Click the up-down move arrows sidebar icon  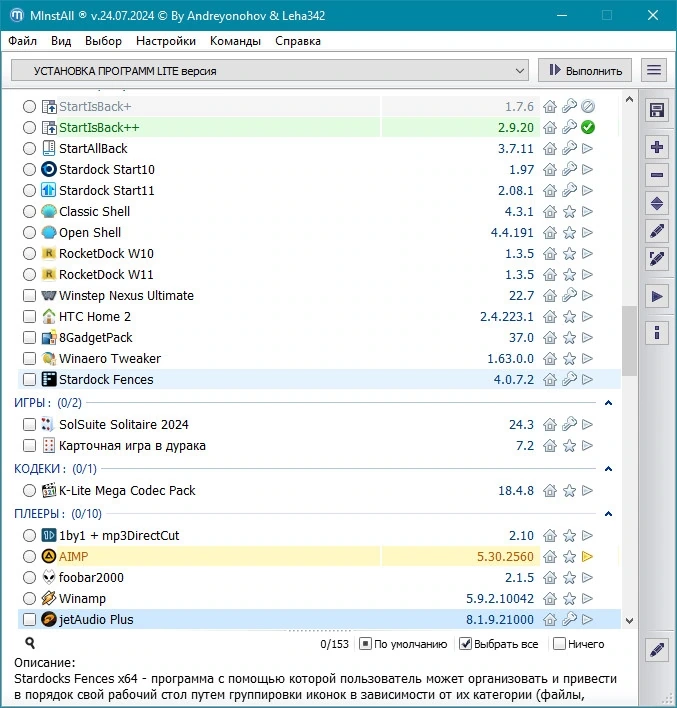657,204
